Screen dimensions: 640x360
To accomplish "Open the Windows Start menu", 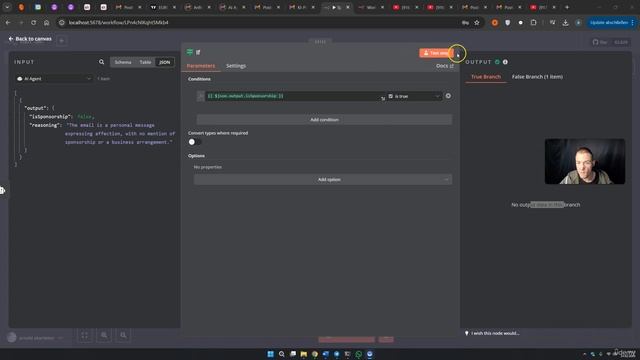I will 270,354.
